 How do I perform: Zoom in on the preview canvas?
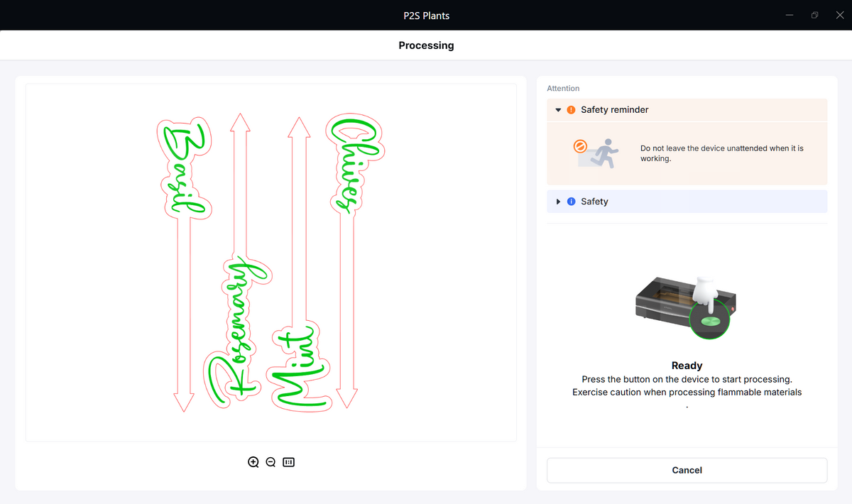(253, 462)
